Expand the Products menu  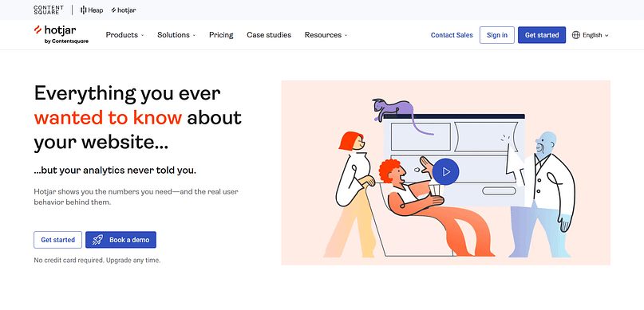(124, 35)
